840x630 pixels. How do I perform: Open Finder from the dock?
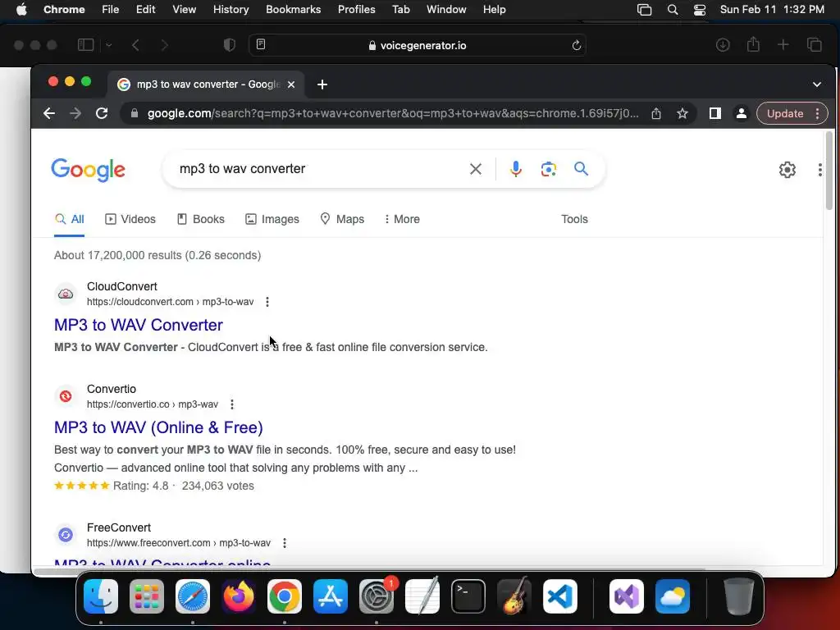tap(101, 596)
